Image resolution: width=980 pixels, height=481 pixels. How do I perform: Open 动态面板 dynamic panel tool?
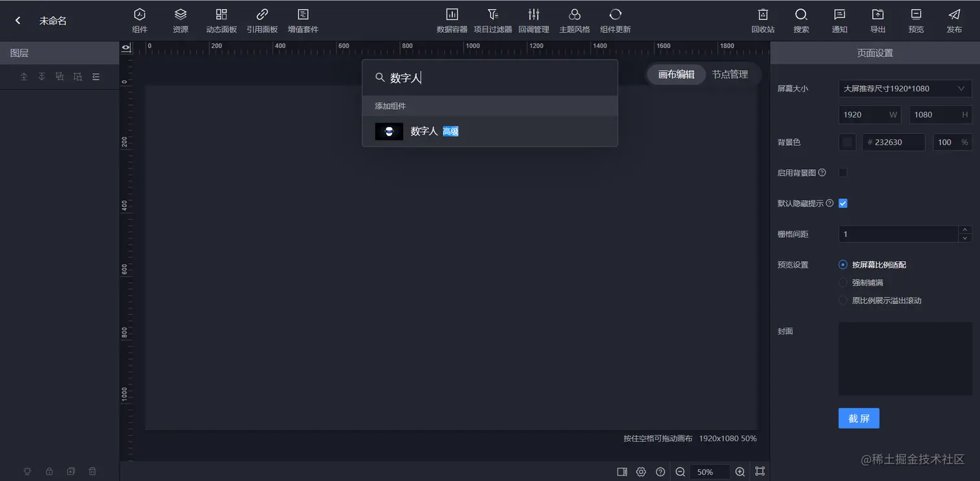(222, 20)
